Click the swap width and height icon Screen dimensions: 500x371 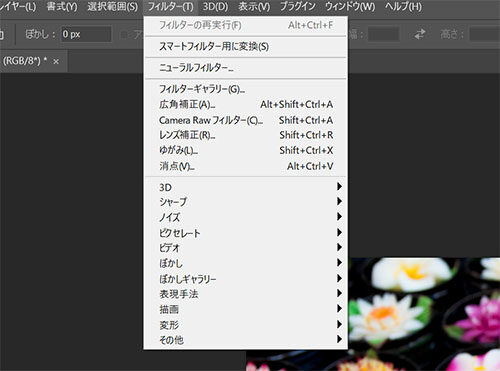420,34
